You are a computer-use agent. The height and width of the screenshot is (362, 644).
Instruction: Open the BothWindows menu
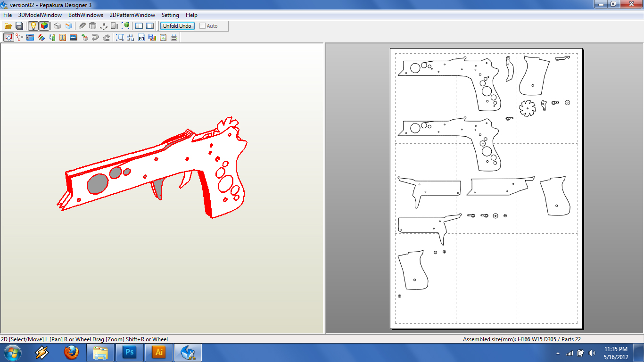(x=86, y=15)
